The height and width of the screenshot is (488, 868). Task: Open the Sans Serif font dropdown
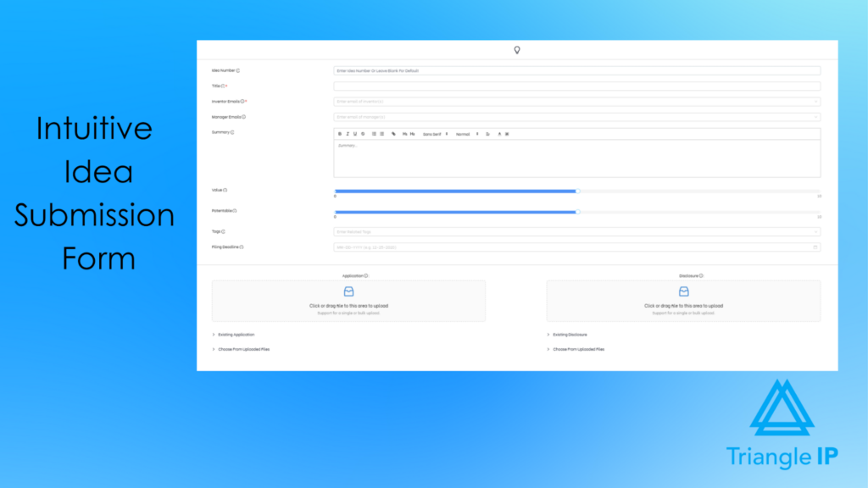tap(436, 134)
